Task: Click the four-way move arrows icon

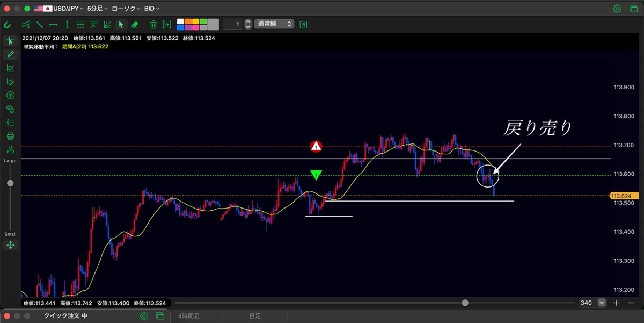Action: pos(10,245)
